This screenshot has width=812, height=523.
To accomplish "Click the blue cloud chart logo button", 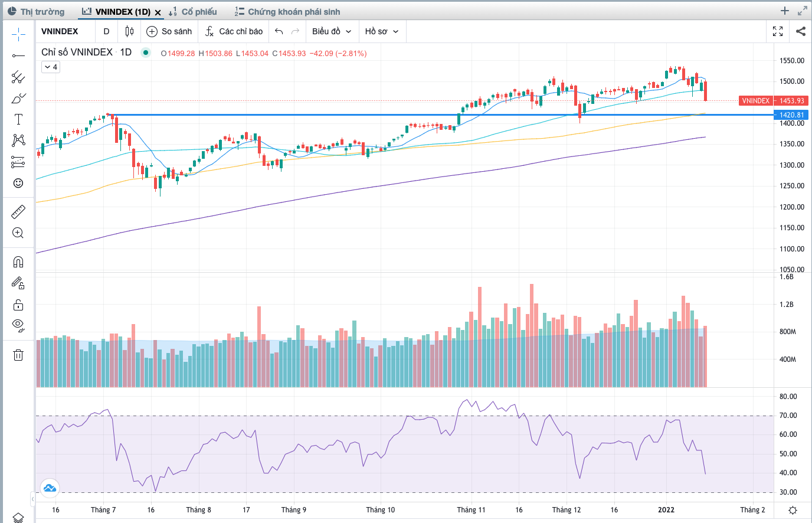I will click(x=50, y=488).
